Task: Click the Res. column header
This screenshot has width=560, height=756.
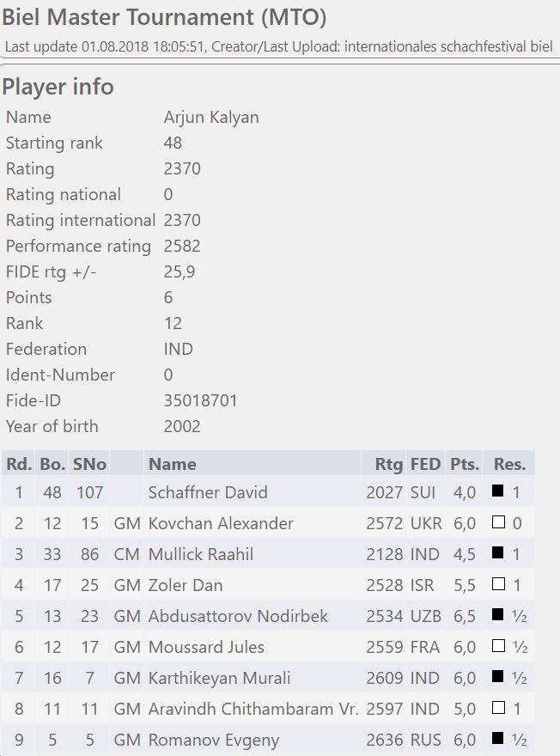Action: [509, 464]
